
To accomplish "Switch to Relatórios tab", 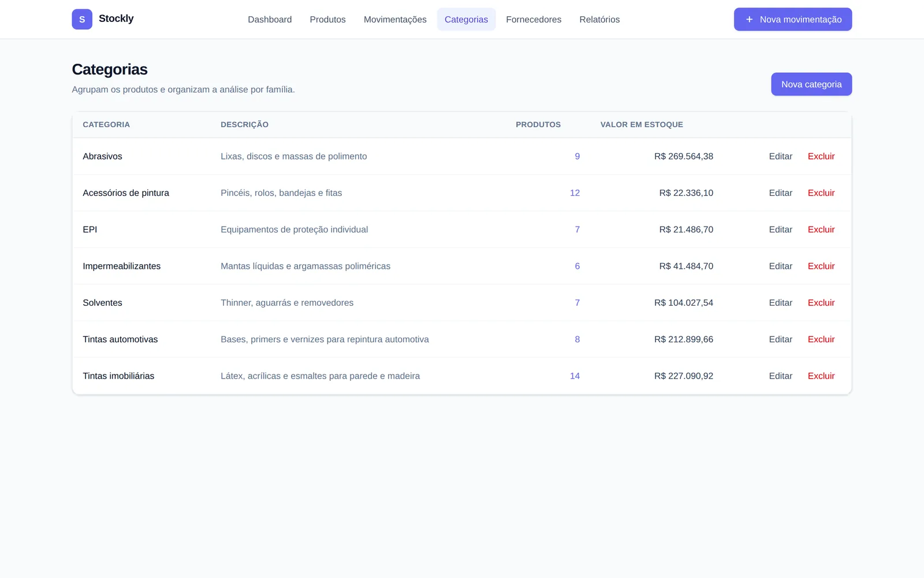I will (599, 19).
